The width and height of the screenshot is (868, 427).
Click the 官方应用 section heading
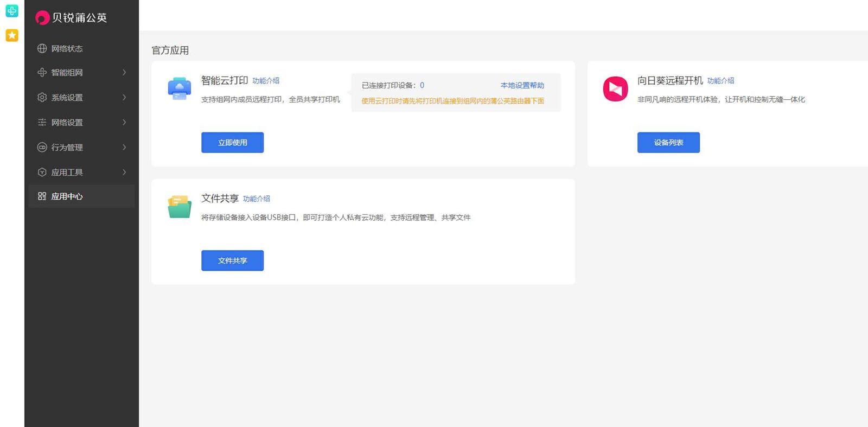pyautogui.click(x=170, y=50)
